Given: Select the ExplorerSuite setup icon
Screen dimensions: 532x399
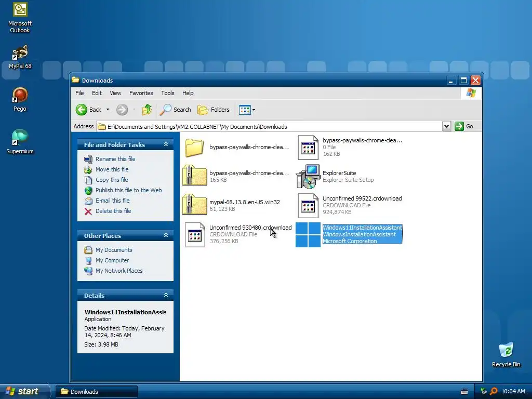Looking at the screenshot, I should (x=308, y=177).
